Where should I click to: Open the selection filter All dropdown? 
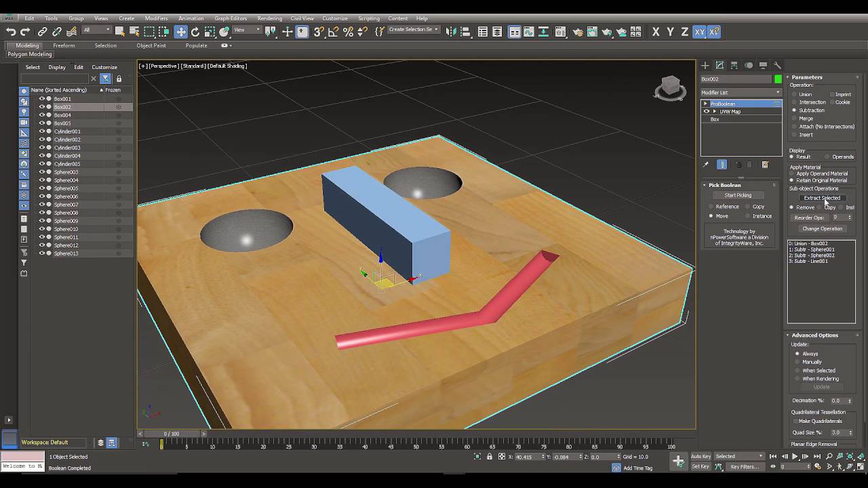click(96, 30)
